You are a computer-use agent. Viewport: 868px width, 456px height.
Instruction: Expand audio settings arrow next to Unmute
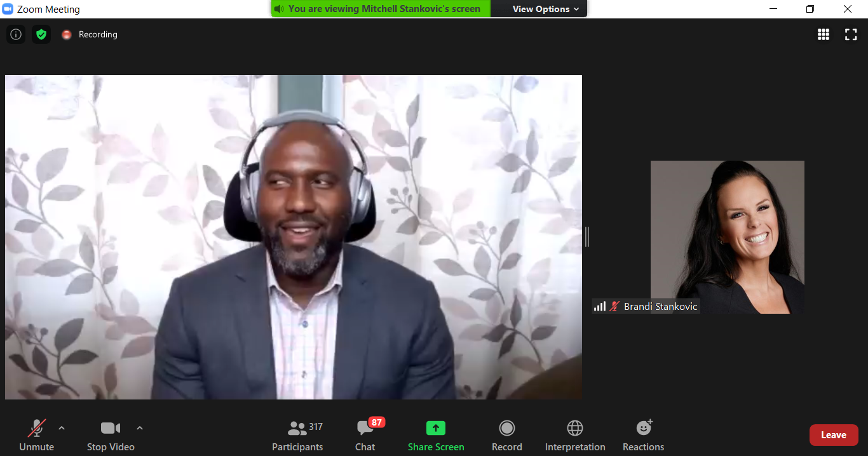click(x=62, y=428)
